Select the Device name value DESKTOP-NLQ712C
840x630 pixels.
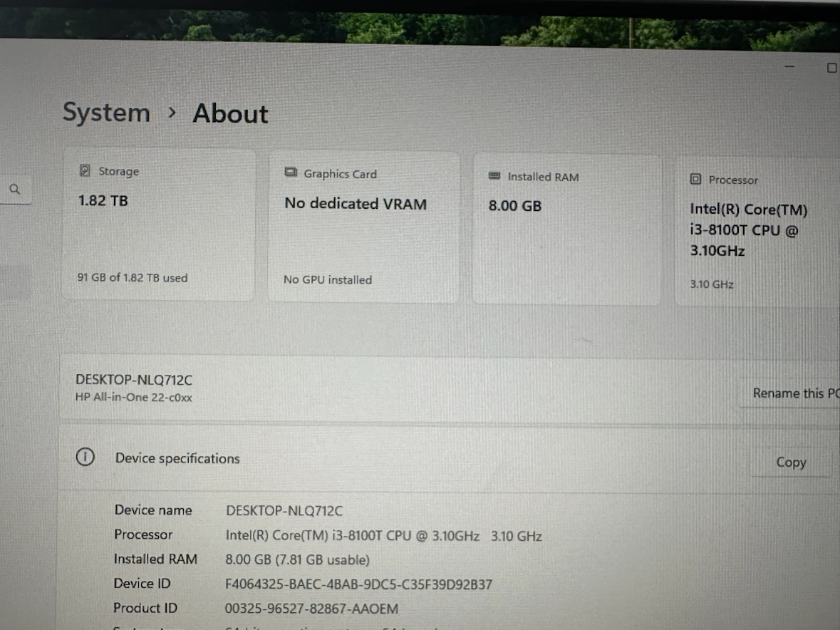pos(284,510)
